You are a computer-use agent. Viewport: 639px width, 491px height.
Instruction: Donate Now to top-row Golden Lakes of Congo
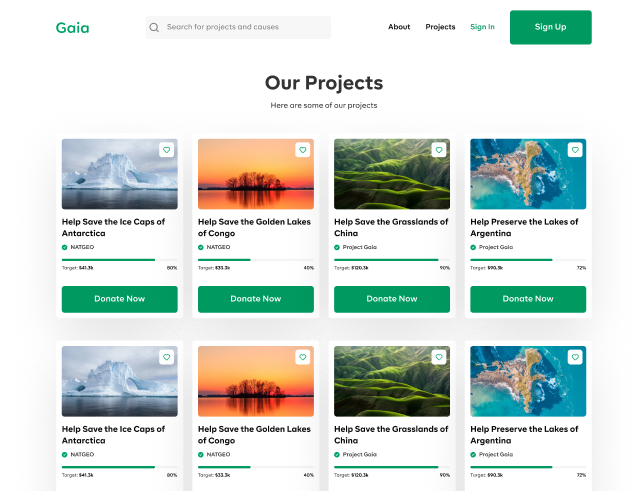256,299
